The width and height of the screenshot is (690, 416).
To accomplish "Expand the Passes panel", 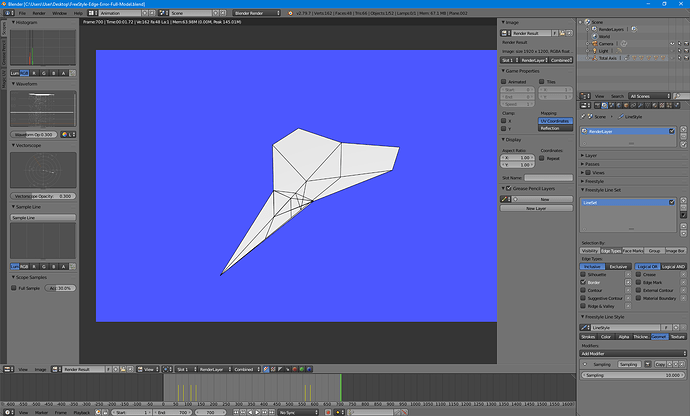I will click(x=590, y=164).
